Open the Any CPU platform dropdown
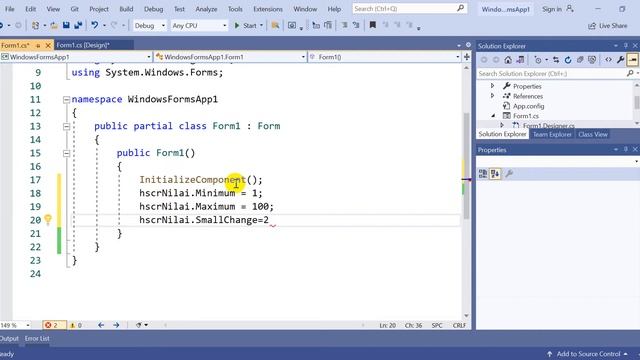 [199, 25]
